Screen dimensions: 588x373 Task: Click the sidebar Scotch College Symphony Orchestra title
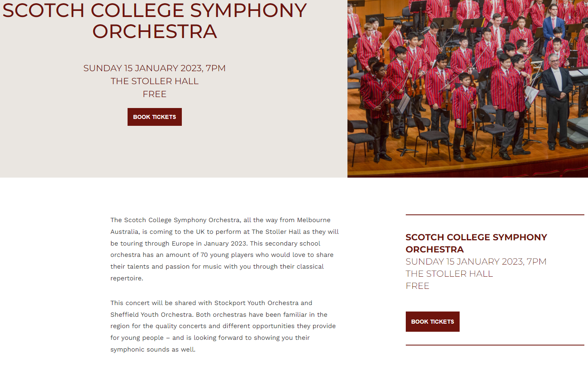click(x=476, y=243)
